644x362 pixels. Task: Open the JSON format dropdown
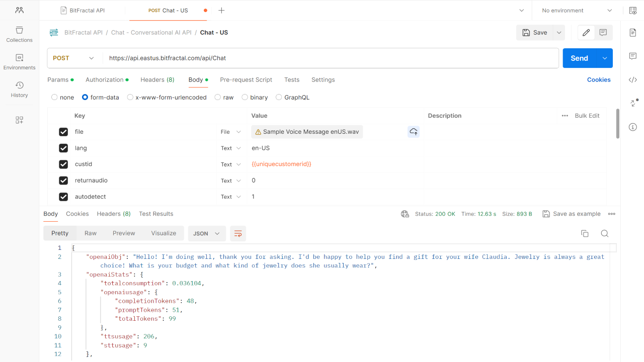207,233
